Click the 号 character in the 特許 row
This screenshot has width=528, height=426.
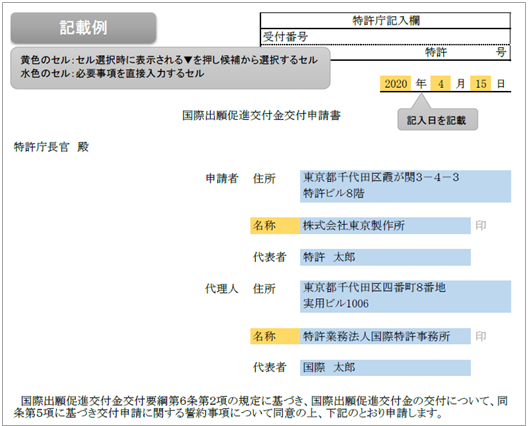(x=501, y=52)
